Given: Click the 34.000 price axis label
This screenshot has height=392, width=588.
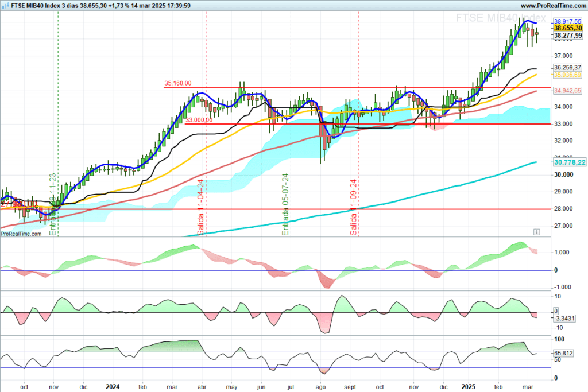Looking at the screenshot, I should tap(563, 107).
